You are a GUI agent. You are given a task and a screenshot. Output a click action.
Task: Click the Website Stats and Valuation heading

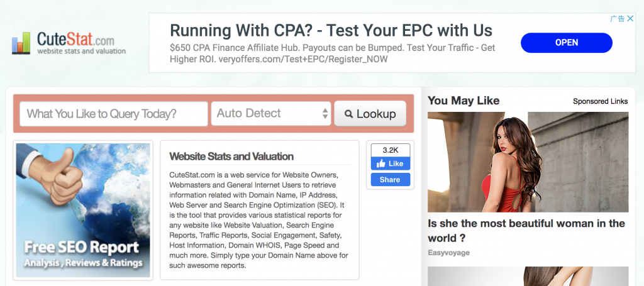231,157
